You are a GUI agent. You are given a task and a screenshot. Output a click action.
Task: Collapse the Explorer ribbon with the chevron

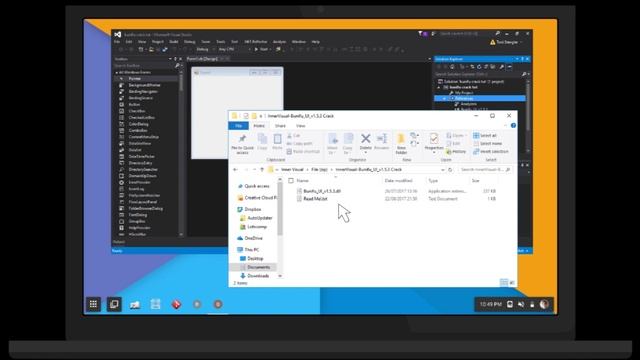(x=506, y=126)
